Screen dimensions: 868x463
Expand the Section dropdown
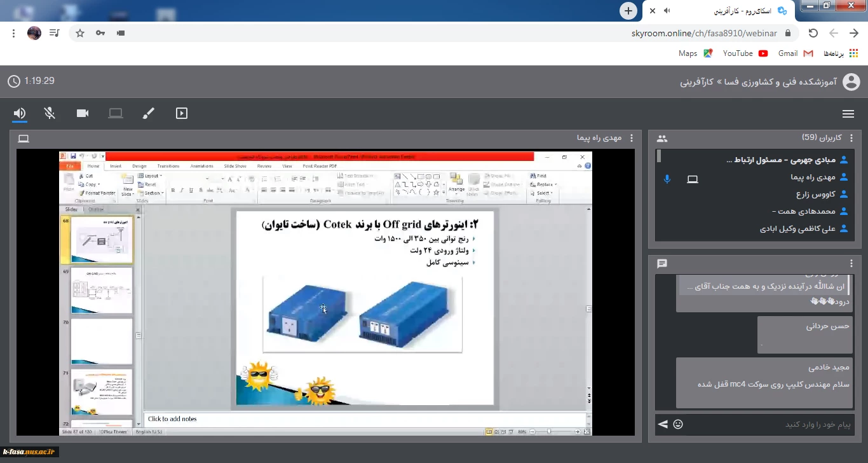click(x=151, y=193)
